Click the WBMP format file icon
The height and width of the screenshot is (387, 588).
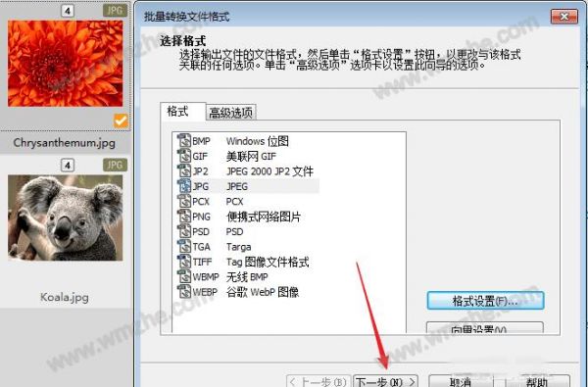pyautogui.click(x=184, y=276)
